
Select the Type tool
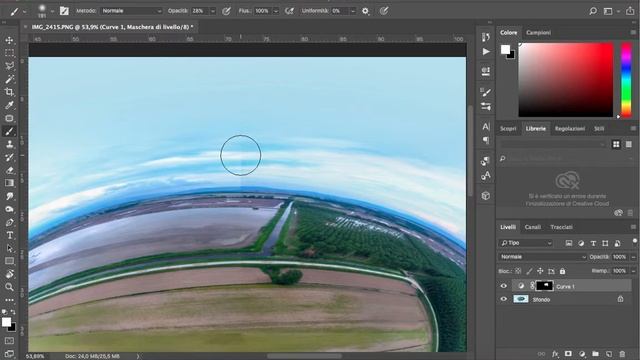[9, 236]
